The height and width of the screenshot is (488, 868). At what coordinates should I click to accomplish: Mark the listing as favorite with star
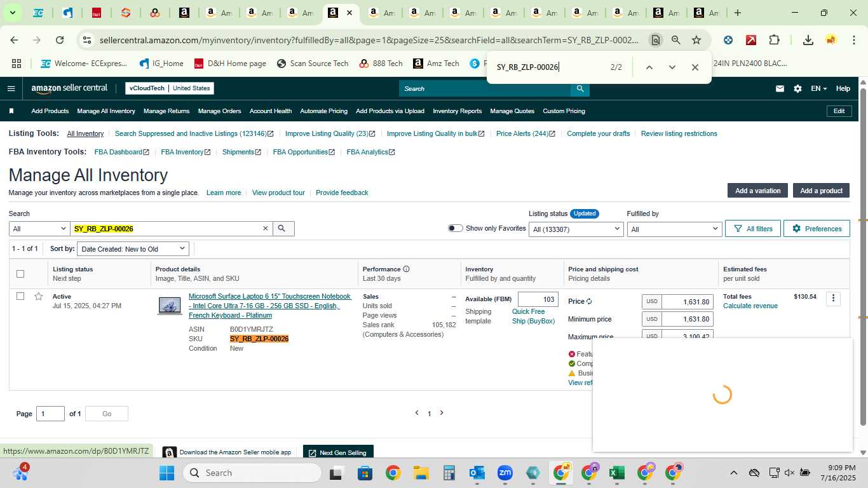click(39, 296)
